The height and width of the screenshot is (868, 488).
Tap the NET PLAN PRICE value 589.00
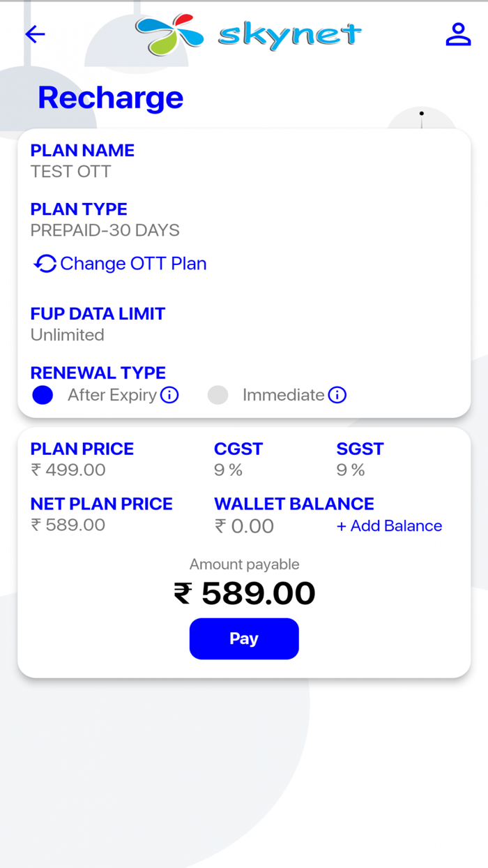[68, 525]
